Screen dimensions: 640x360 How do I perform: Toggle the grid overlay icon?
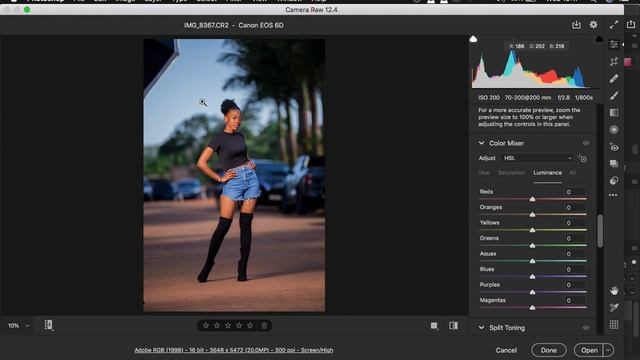click(614, 324)
